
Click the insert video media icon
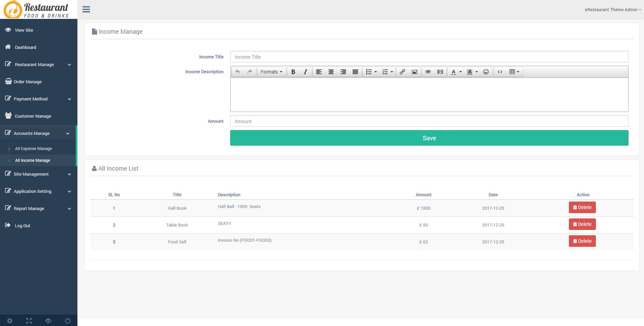pyautogui.click(x=440, y=72)
